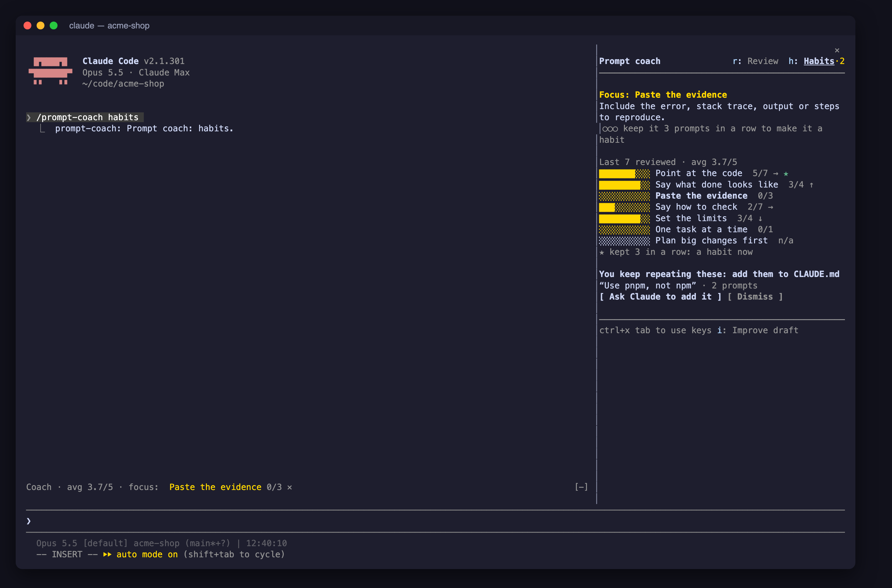
Task: Dismiss focus with × in Coach bar
Action: point(290,487)
